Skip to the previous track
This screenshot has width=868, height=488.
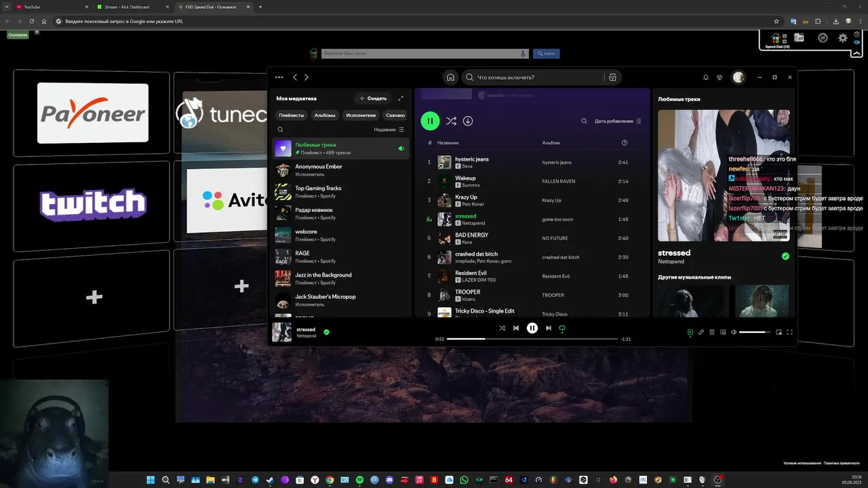[x=516, y=328]
